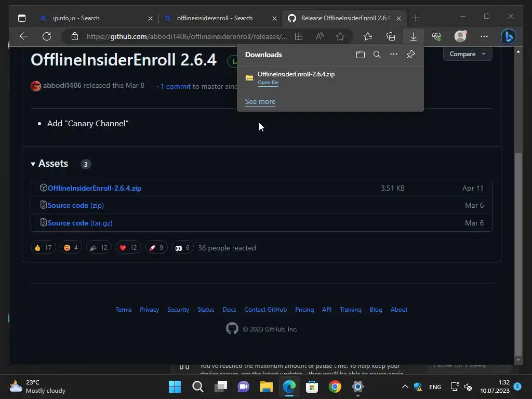532x399 pixels.
Task: Toggle the Downloads toolbar button
Action: pyautogui.click(x=413, y=36)
